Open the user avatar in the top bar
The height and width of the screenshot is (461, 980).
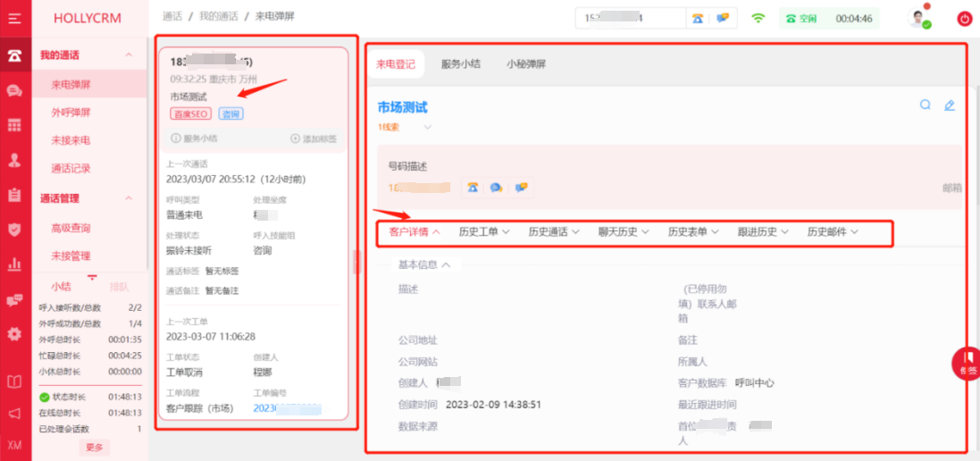click(x=917, y=18)
